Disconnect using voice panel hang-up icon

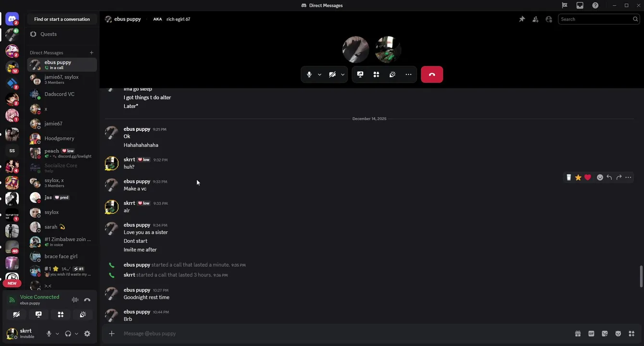pos(87,300)
